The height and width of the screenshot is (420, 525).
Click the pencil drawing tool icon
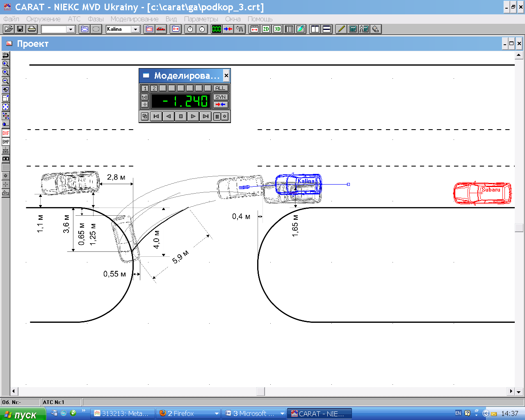click(341, 29)
